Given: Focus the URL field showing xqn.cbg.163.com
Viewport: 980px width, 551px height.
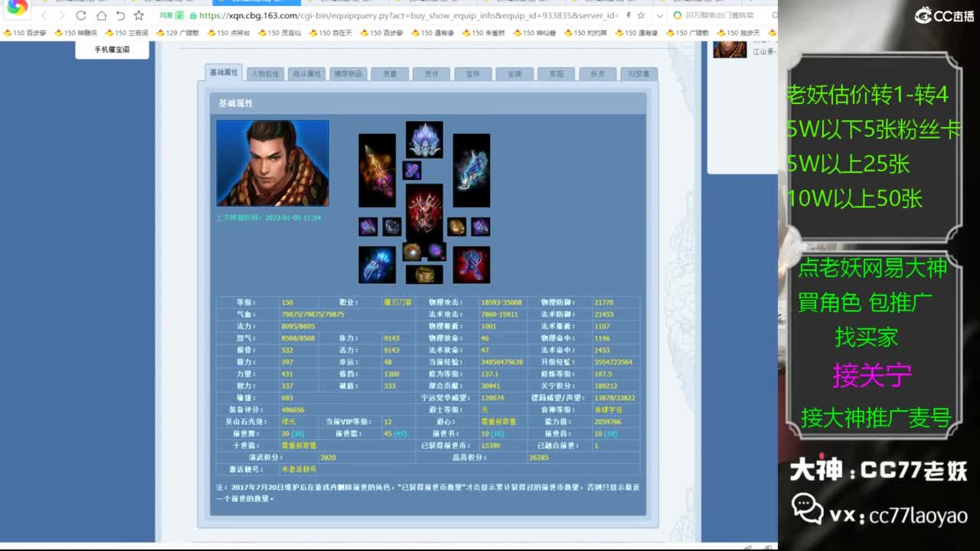Looking at the screenshot, I should (407, 15).
